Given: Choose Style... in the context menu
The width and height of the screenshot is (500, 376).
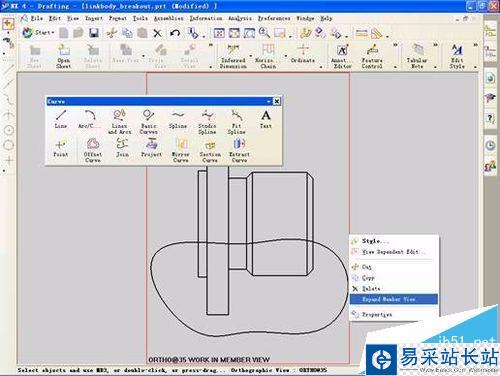Looking at the screenshot, I should tap(394, 241).
